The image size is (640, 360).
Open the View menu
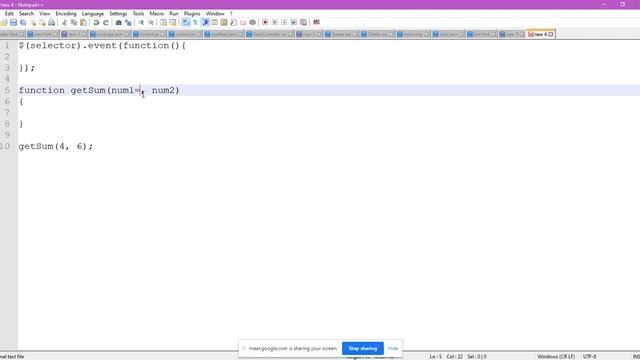(x=44, y=13)
